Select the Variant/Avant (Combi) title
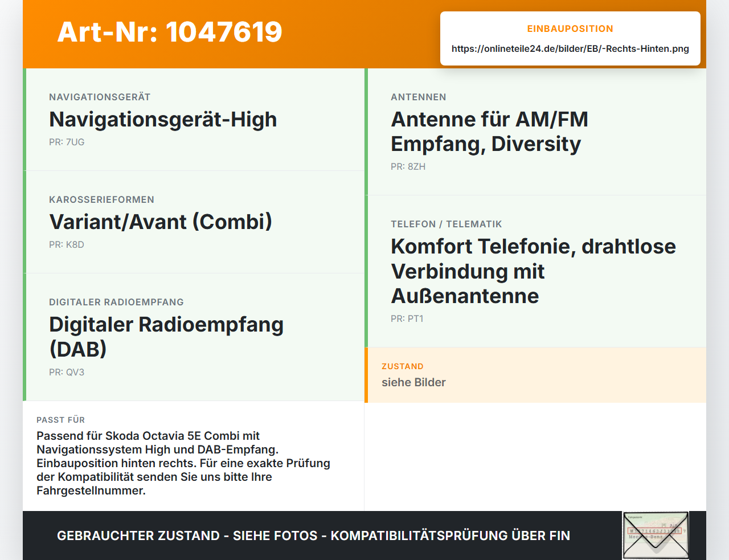The height and width of the screenshot is (560, 729). (x=161, y=222)
